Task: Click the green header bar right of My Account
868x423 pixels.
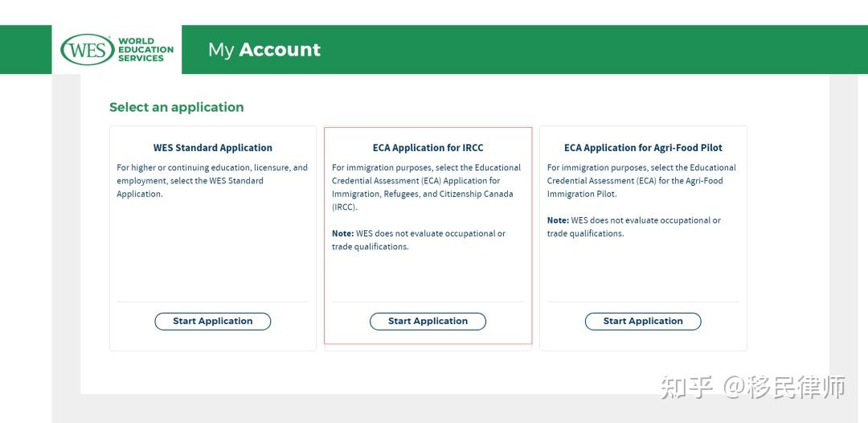Action: 592,50
